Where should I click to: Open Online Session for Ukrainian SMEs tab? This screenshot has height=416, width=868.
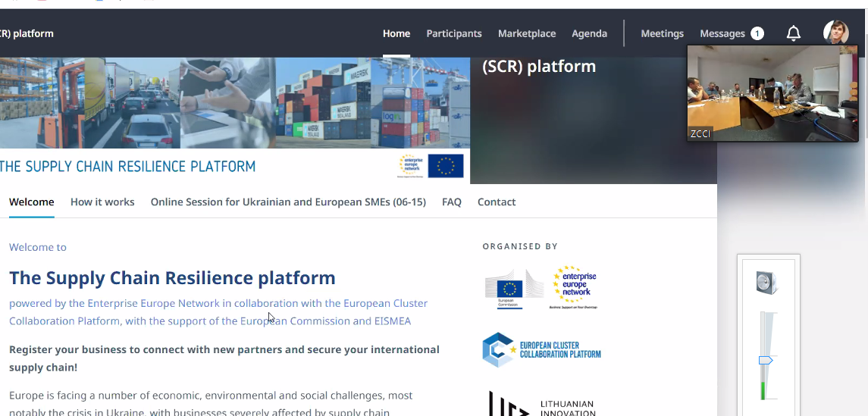288,202
